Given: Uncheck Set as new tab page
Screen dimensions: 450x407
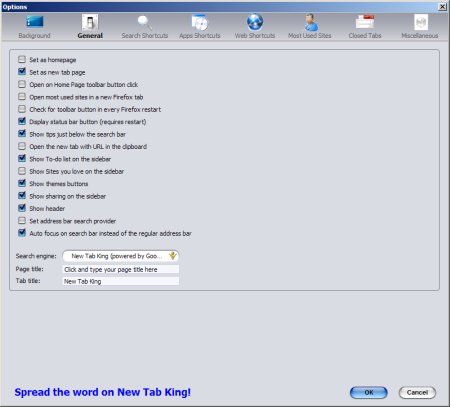Looking at the screenshot, I should click(22, 72).
